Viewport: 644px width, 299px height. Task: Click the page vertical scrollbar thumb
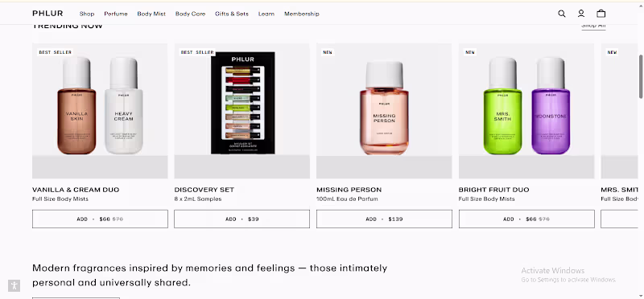(641, 76)
